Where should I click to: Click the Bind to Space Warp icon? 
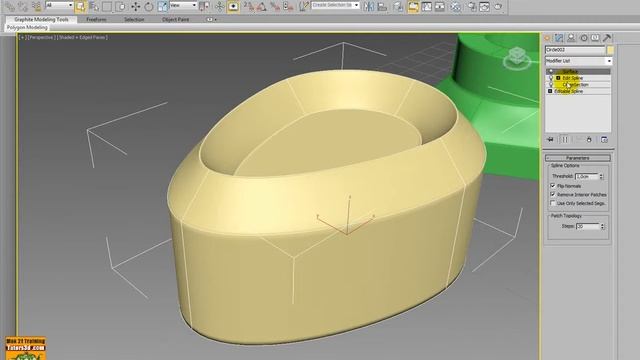(x=37, y=6)
